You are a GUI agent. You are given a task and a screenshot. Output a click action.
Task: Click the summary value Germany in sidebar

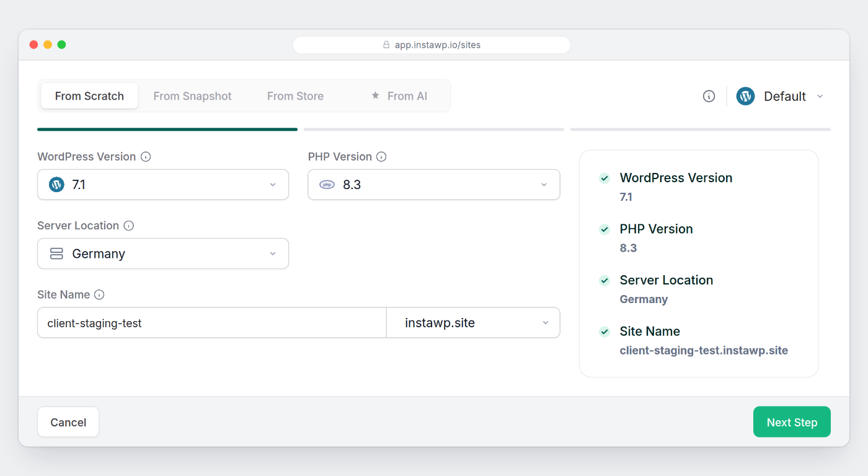644,299
